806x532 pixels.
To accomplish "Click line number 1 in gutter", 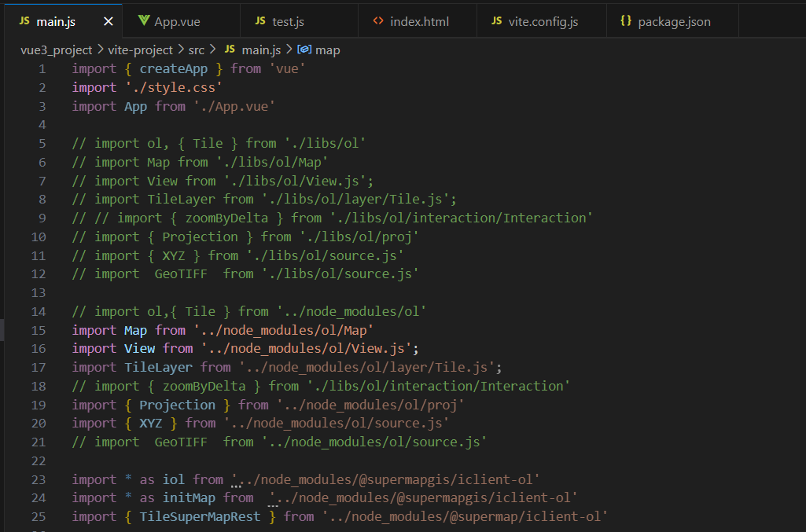I will point(42,69).
